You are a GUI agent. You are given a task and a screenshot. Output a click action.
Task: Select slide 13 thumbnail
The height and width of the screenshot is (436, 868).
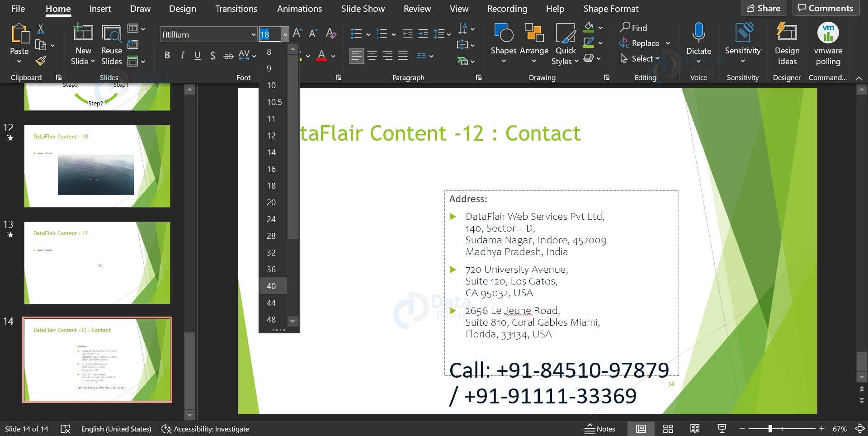coord(97,262)
